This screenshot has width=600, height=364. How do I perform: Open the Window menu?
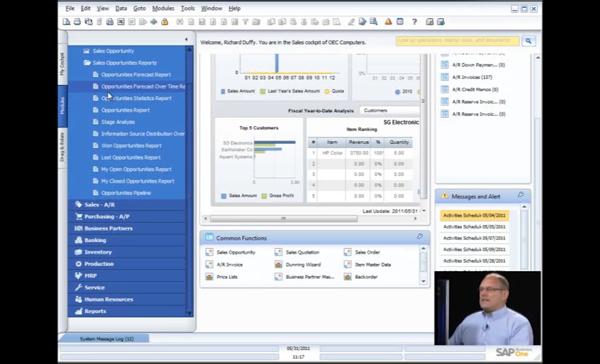click(211, 8)
